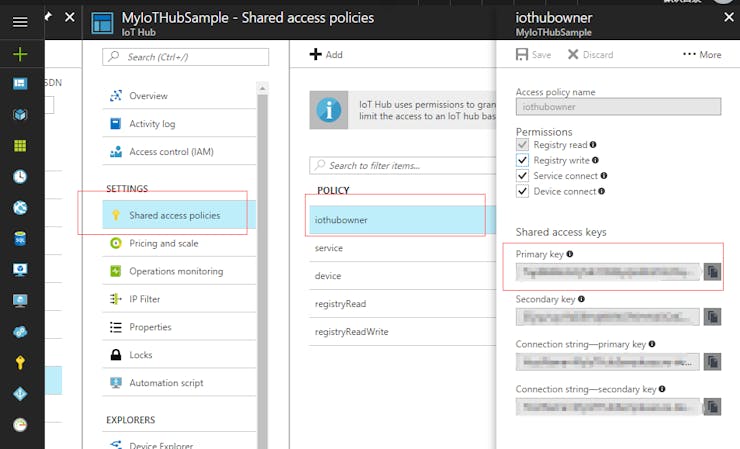
Task: Close the iothubowner blade
Action: pyautogui.click(x=729, y=17)
